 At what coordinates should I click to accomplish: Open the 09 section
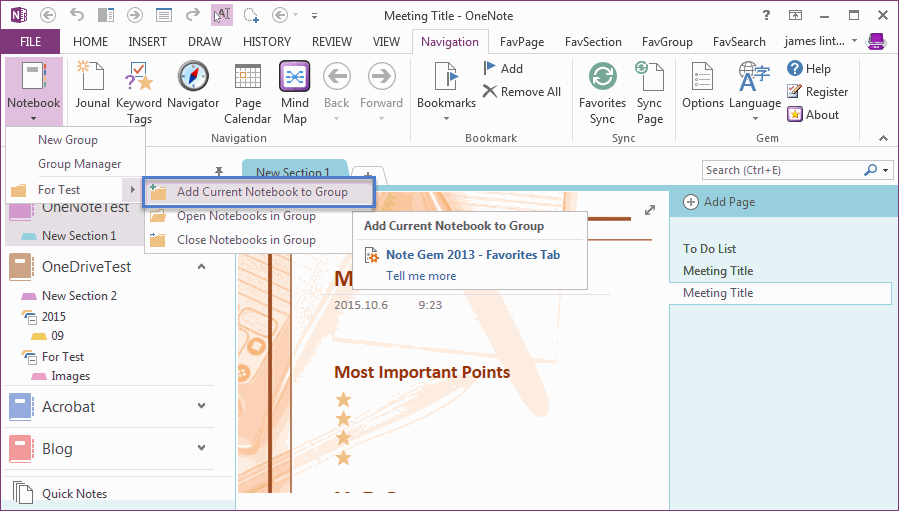57,336
